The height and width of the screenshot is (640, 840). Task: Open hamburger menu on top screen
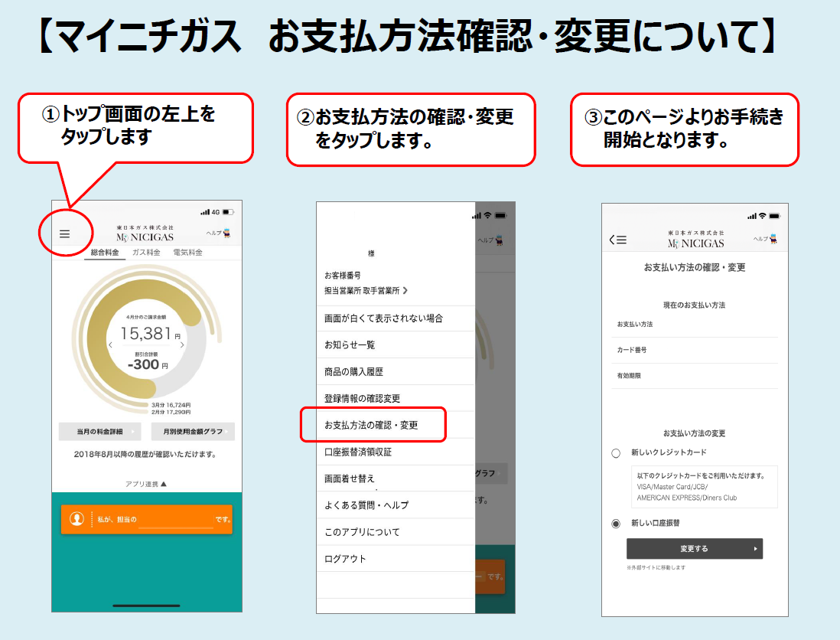(x=65, y=234)
